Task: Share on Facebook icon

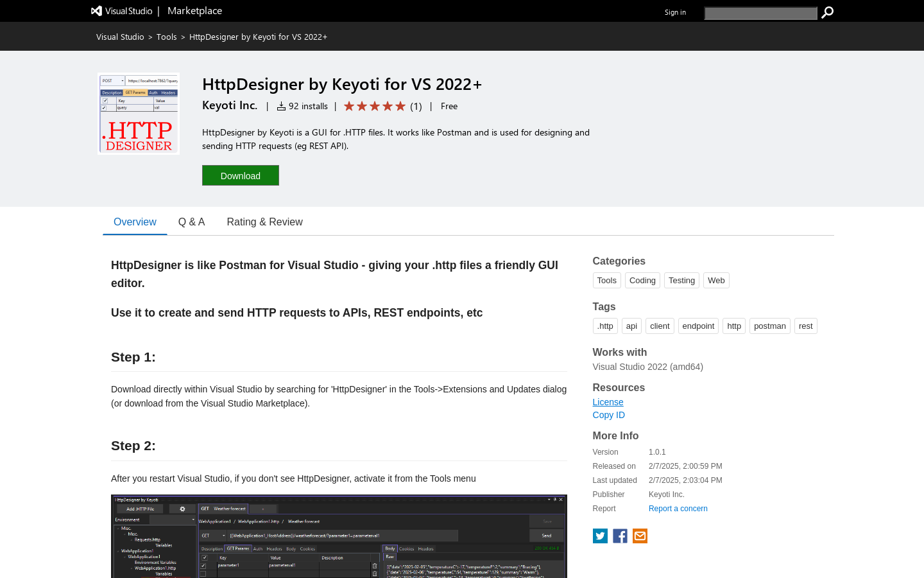Action: 620,536
